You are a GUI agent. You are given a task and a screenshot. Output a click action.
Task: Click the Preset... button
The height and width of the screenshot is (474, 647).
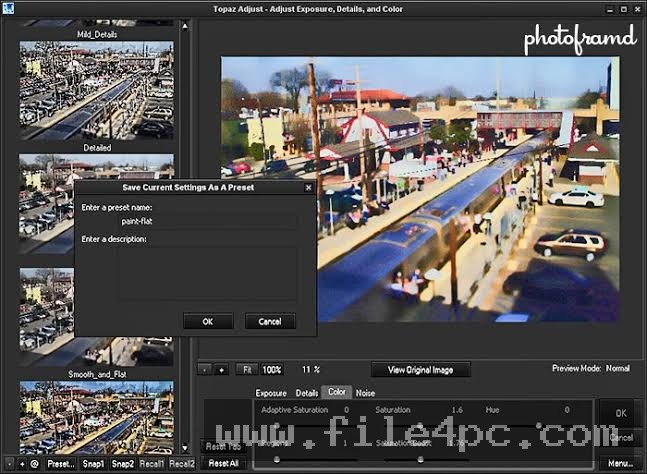tap(61, 464)
